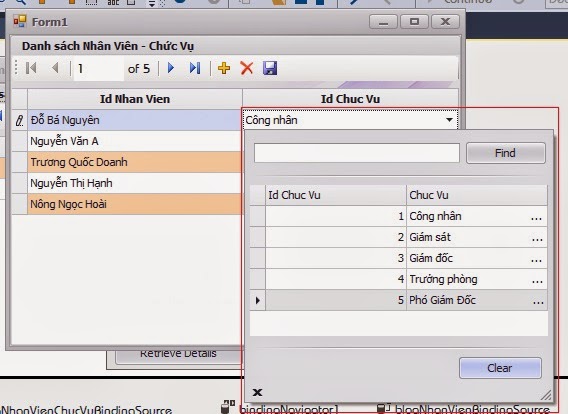Image resolution: width=568 pixels, height=414 pixels.
Task: Click the Clear button
Action: click(500, 368)
